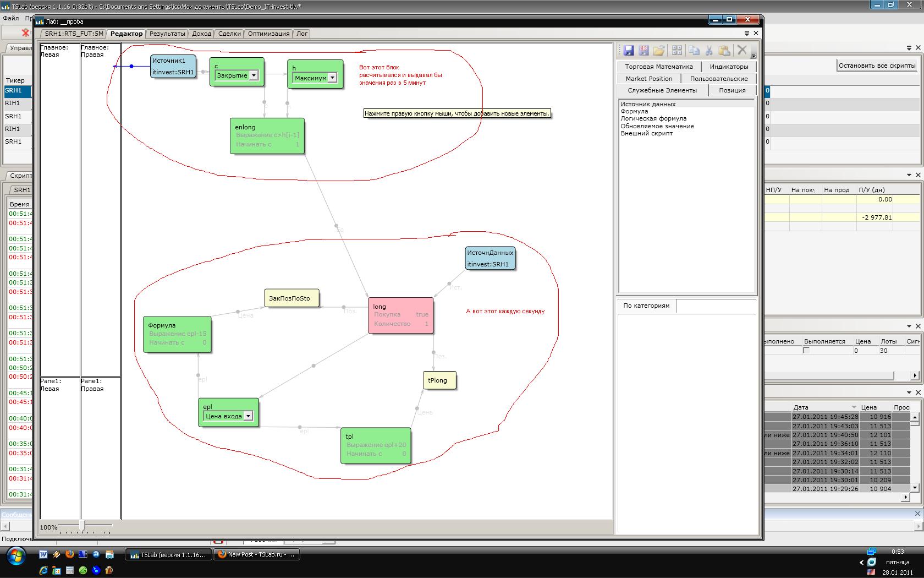Viewport: 924px width, 578px height.
Task: Click the Open folder icon in the toolbar
Action: point(659,51)
